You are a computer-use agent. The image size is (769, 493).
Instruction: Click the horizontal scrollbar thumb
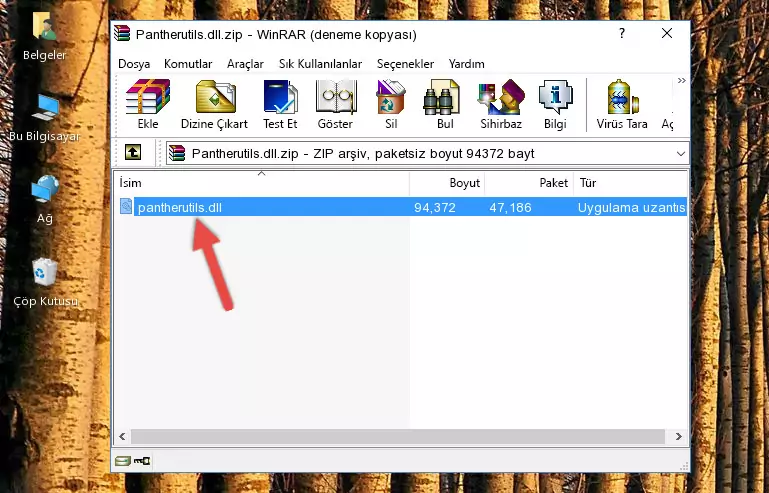coord(398,436)
